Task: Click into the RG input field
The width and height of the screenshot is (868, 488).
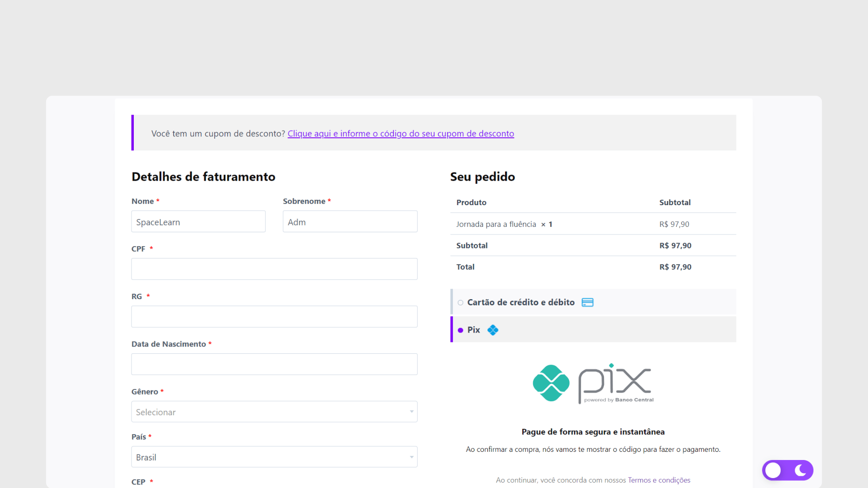Action: [x=274, y=317]
